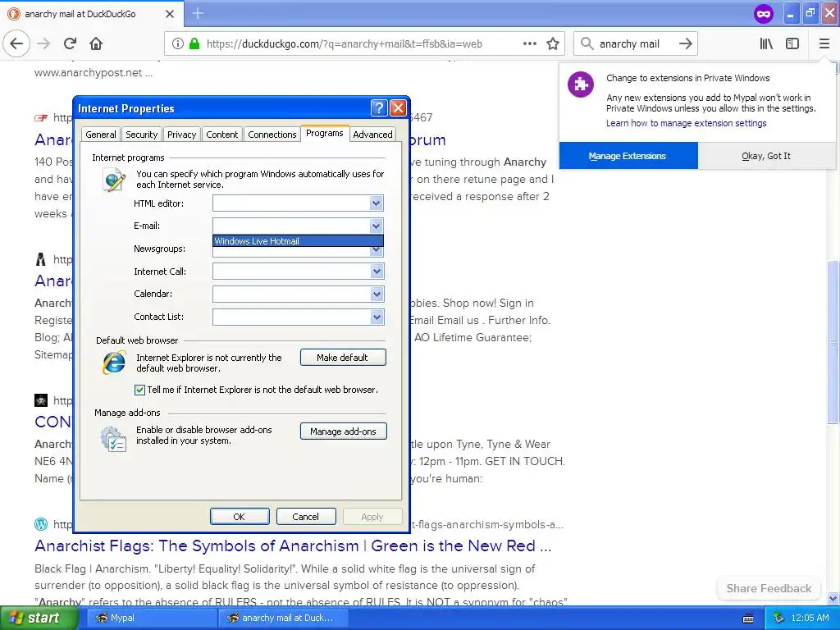Toggle Tell me if Internet Explorer not default
The width and height of the screenshot is (840, 630).
pyautogui.click(x=139, y=390)
